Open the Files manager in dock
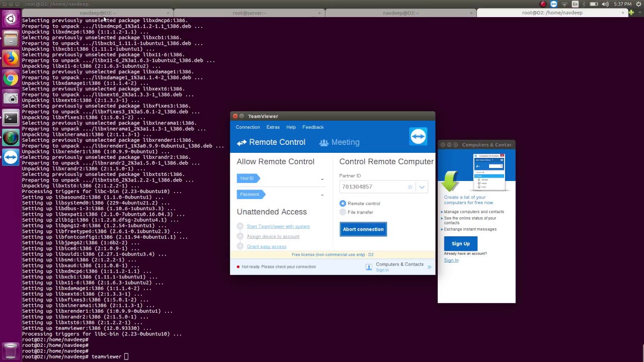This screenshot has height=362, width=644. [11, 38]
